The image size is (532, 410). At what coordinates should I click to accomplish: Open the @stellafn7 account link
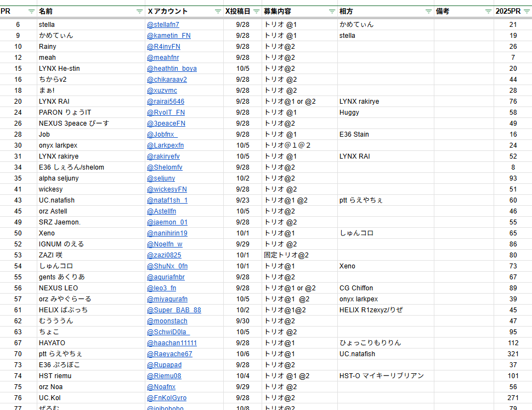click(x=163, y=25)
